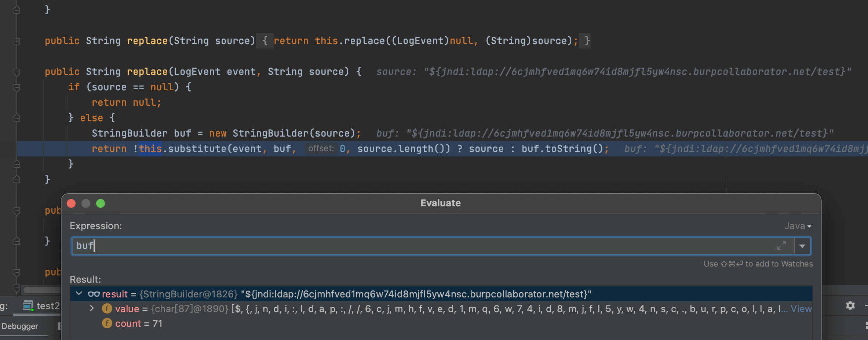The image size is (868, 340).
Task: Click the 'Use ⇧⌘⏎ to add to Watches' hint
Action: point(758,264)
